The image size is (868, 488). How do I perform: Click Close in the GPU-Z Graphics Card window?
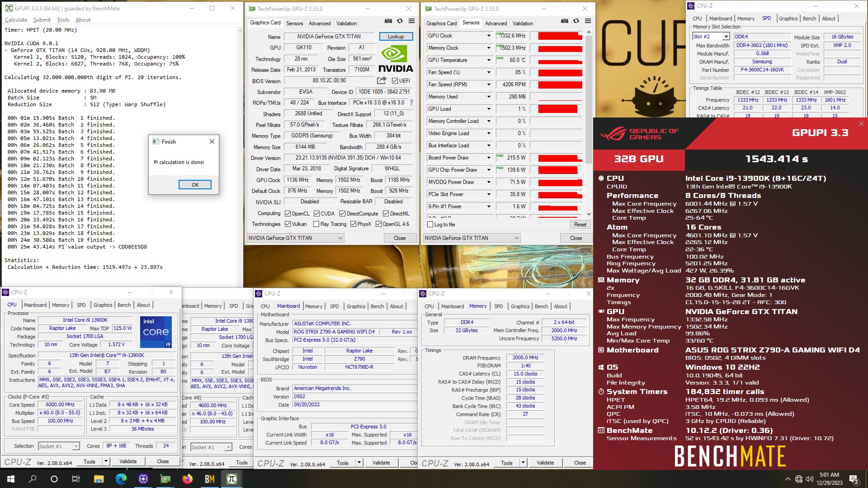click(400, 238)
